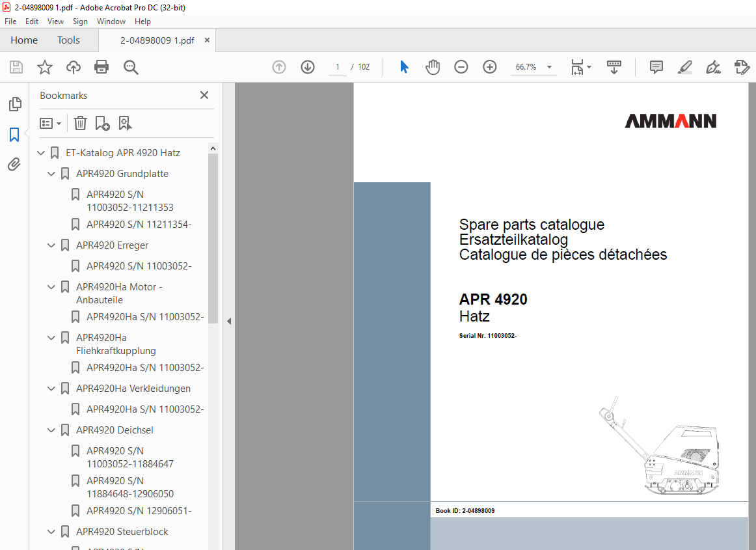Add new bookmark icon
This screenshot has width=756, height=550.
(102, 124)
